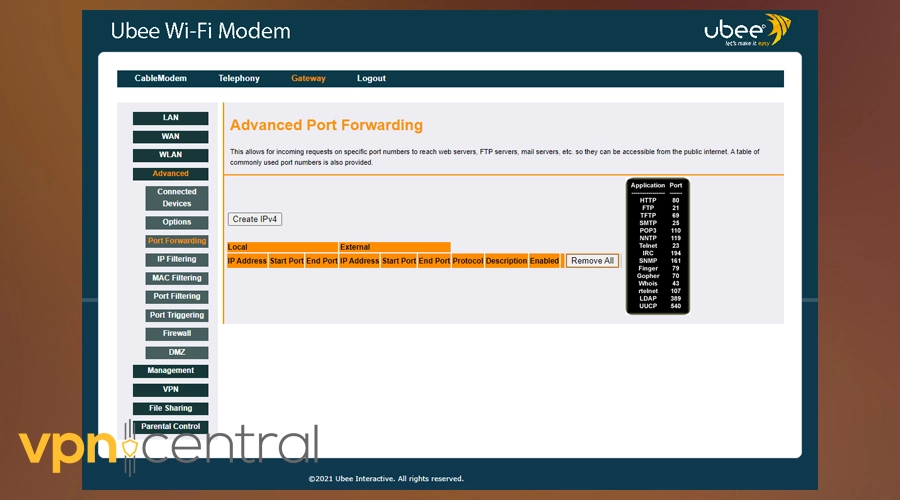The height and width of the screenshot is (500, 900).
Task: Click the Ubee Wi-Fi Modem title
Action: (200, 31)
